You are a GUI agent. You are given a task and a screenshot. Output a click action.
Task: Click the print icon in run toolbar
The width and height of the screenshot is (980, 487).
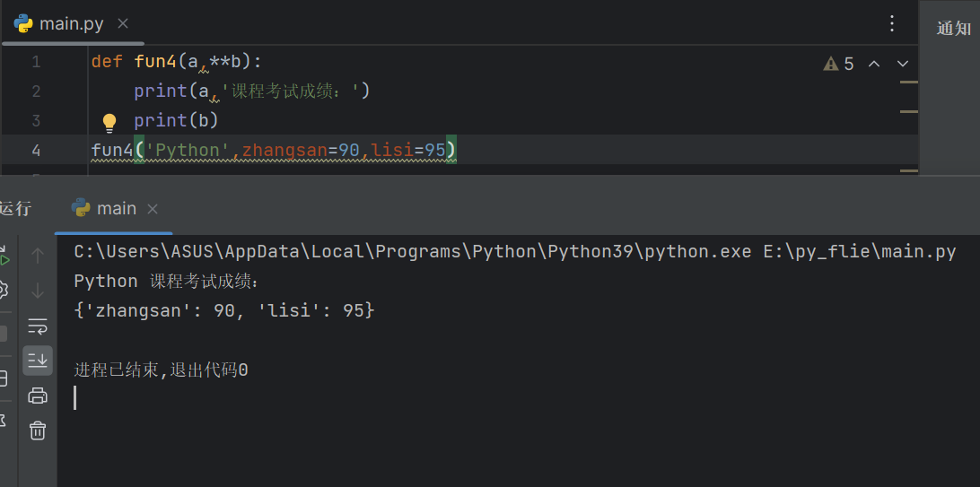click(x=38, y=396)
